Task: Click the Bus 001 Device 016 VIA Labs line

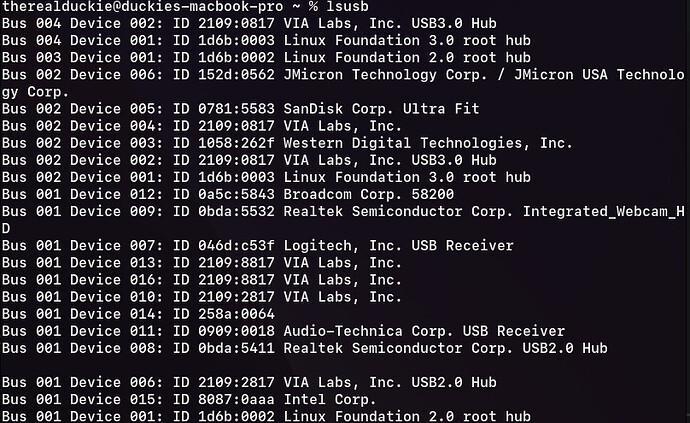Action: (202, 280)
